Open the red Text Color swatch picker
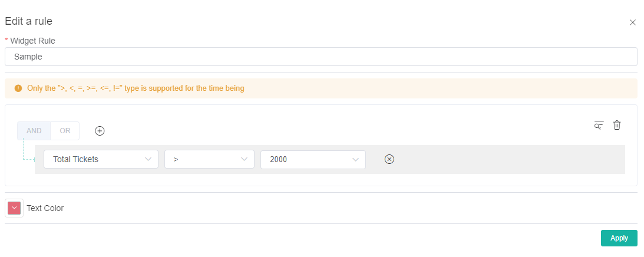Image resolution: width=644 pixels, height=257 pixels. pos(14,208)
